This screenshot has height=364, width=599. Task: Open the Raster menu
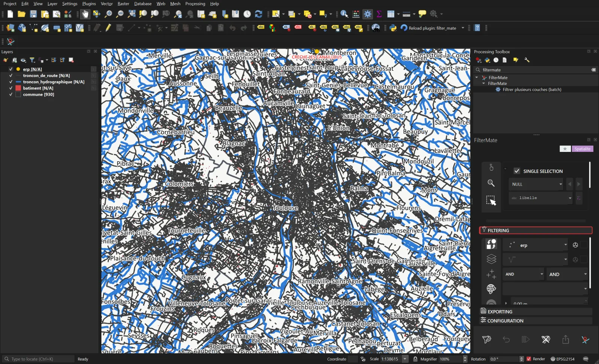(124, 4)
